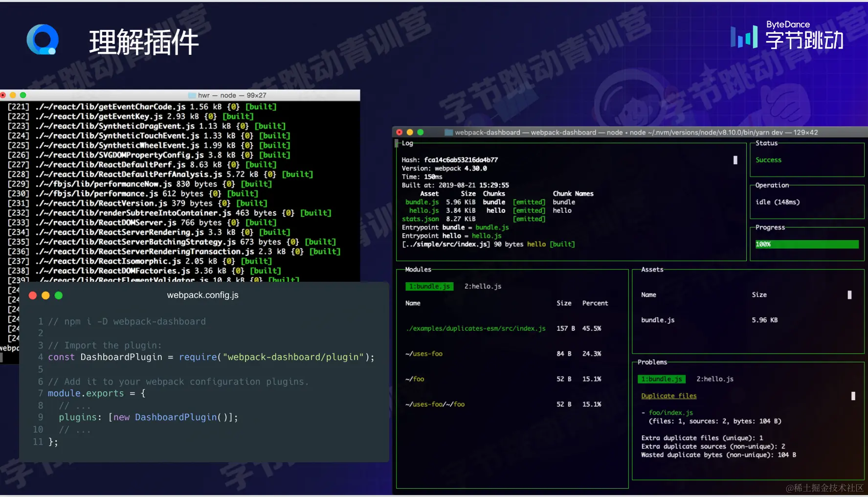Zoom the hwr node terminal window
The height and width of the screenshot is (497, 868).
click(x=23, y=95)
